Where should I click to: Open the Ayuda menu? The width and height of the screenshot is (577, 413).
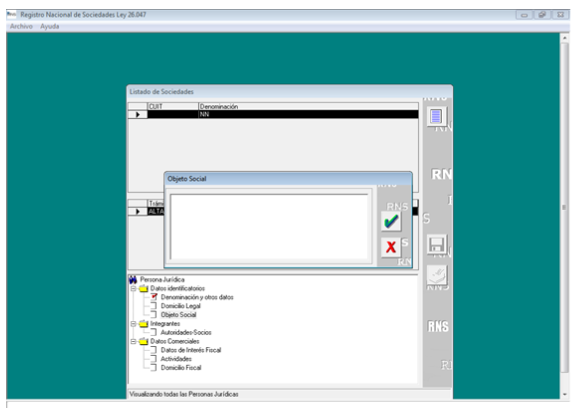tap(50, 27)
